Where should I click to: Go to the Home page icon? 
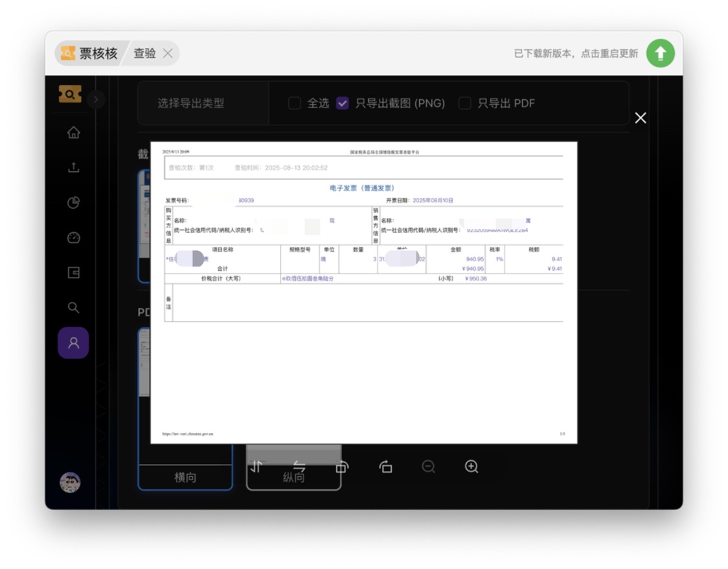click(x=73, y=132)
